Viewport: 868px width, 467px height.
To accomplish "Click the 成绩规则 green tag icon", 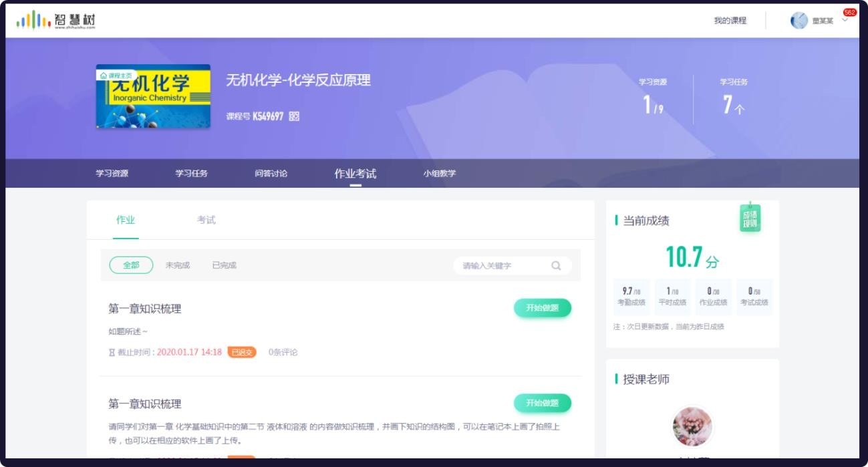I will pyautogui.click(x=750, y=218).
